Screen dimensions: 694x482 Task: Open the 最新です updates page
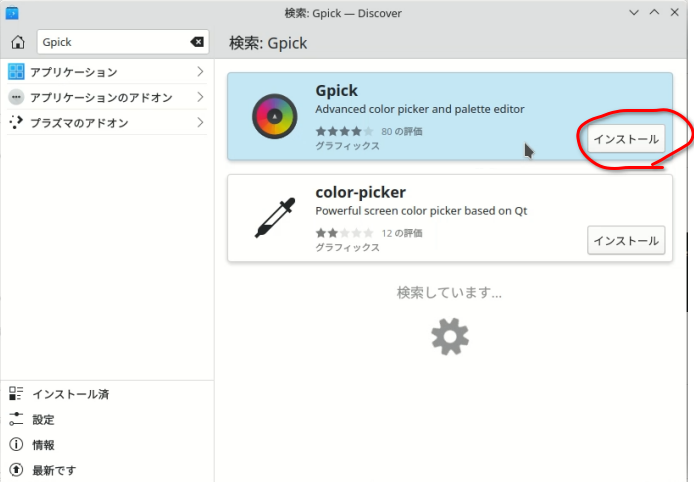point(107,470)
